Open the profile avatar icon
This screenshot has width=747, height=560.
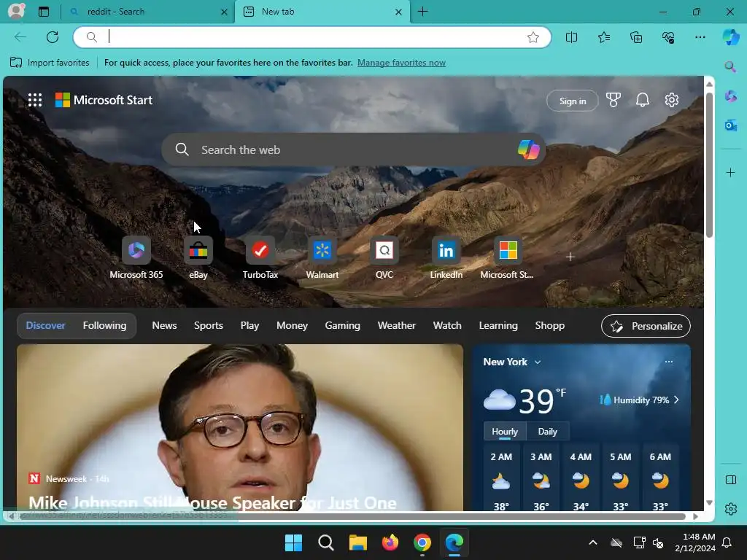pos(16,11)
